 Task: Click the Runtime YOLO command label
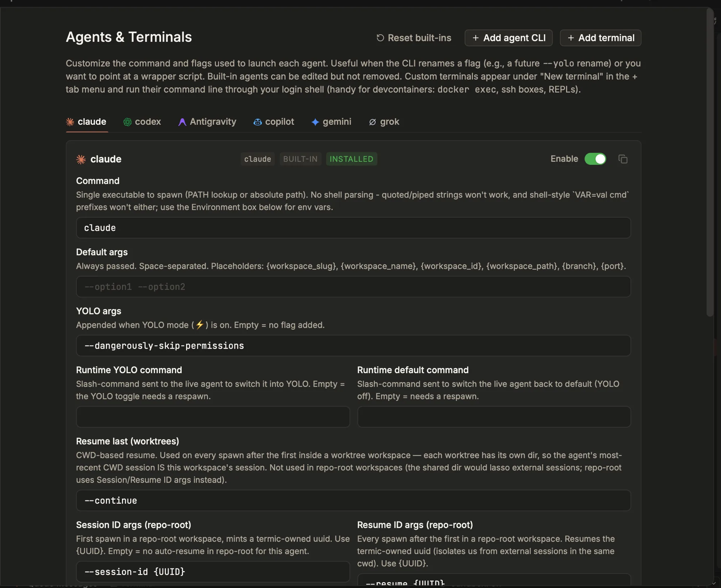129,370
